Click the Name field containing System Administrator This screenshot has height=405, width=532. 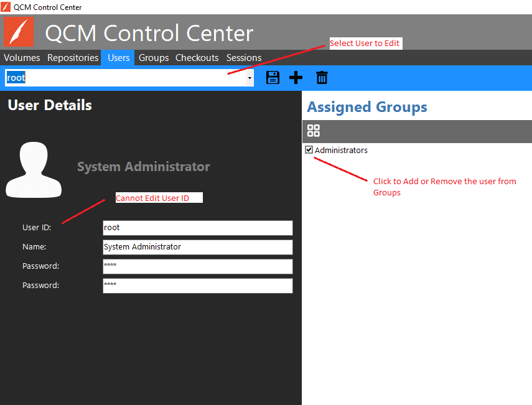click(x=197, y=247)
